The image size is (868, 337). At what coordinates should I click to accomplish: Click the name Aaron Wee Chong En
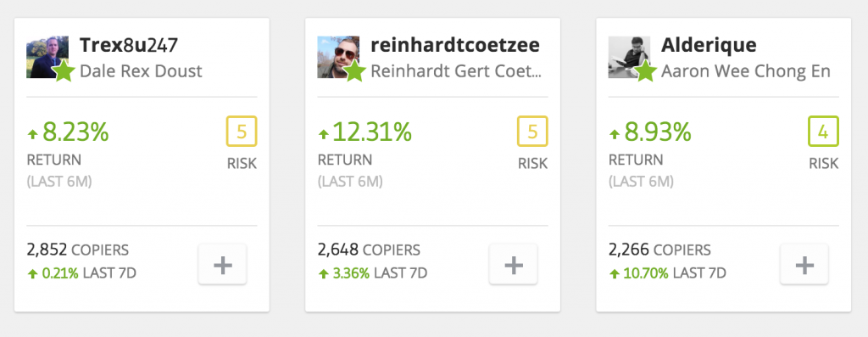coord(746,72)
